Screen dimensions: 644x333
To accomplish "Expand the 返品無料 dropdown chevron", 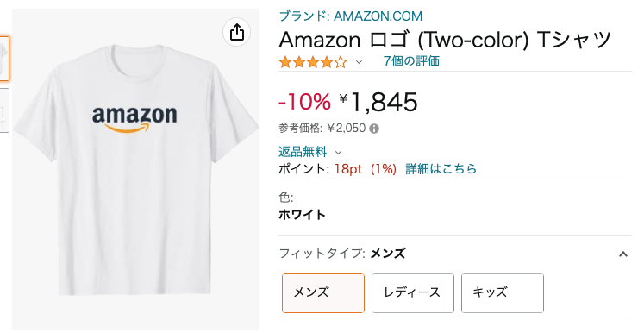I will pos(339,153).
